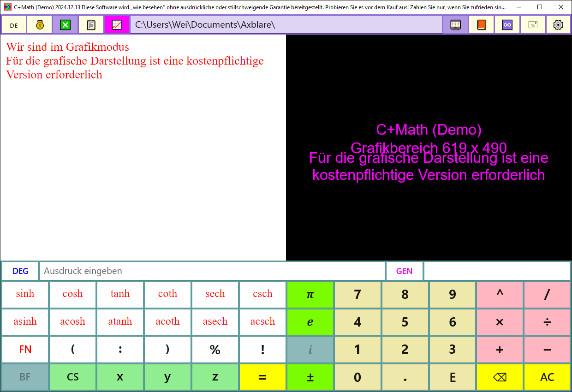The width and height of the screenshot is (572, 392).
Task: Click the 'Ausdruck eingeben' input field
Action: [x=212, y=271]
